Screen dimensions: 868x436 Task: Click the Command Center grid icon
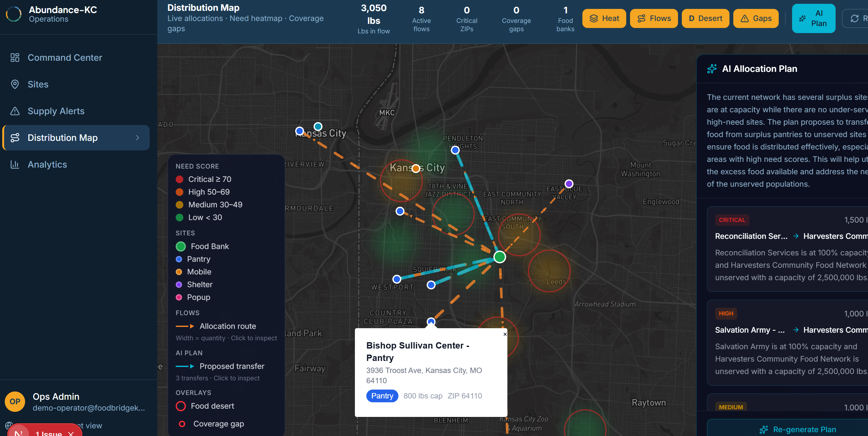pos(15,58)
